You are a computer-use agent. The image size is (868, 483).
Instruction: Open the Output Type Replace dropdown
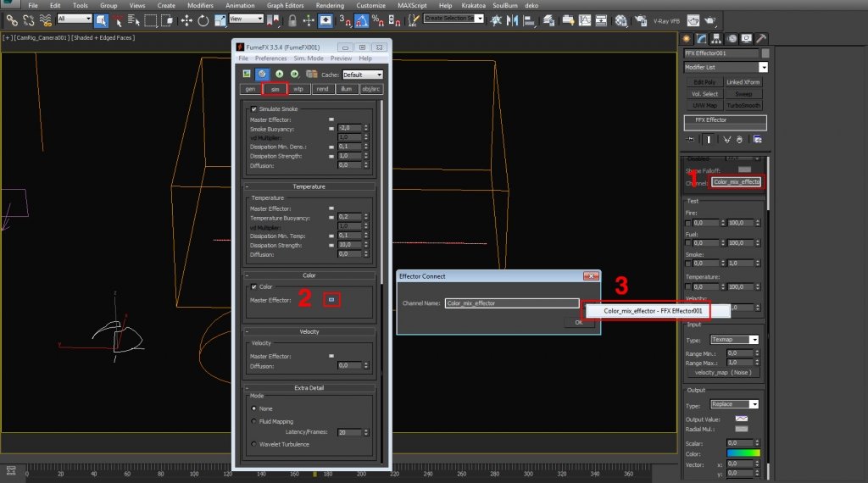(735, 404)
